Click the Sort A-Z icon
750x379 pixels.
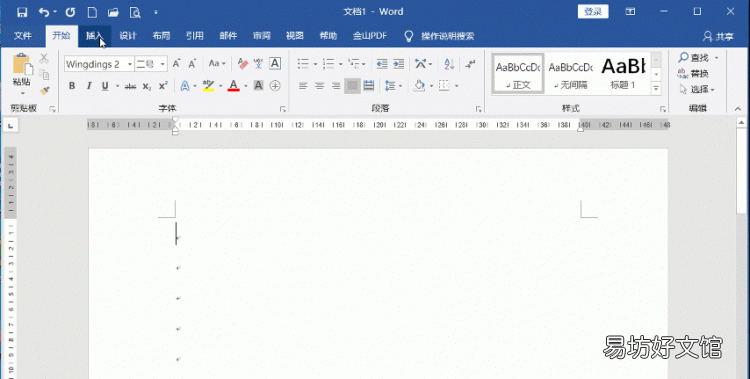click(449, 64)
